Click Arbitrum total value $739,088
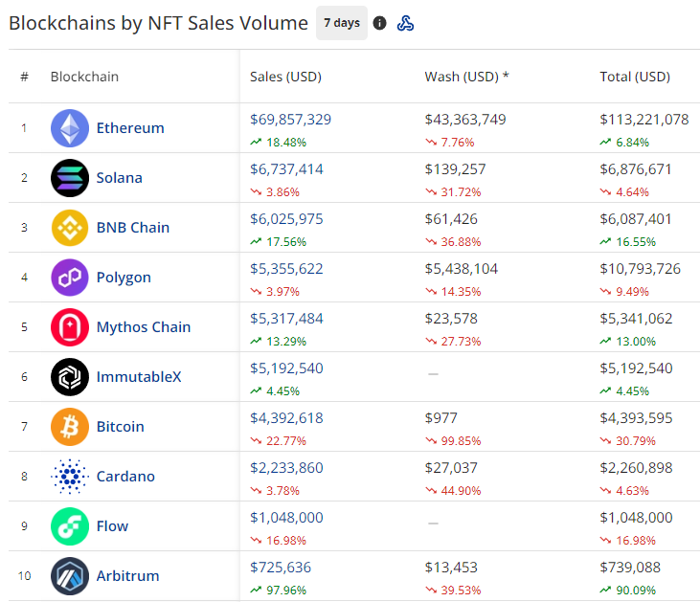The image size is (700, 602). pos(630,568)
